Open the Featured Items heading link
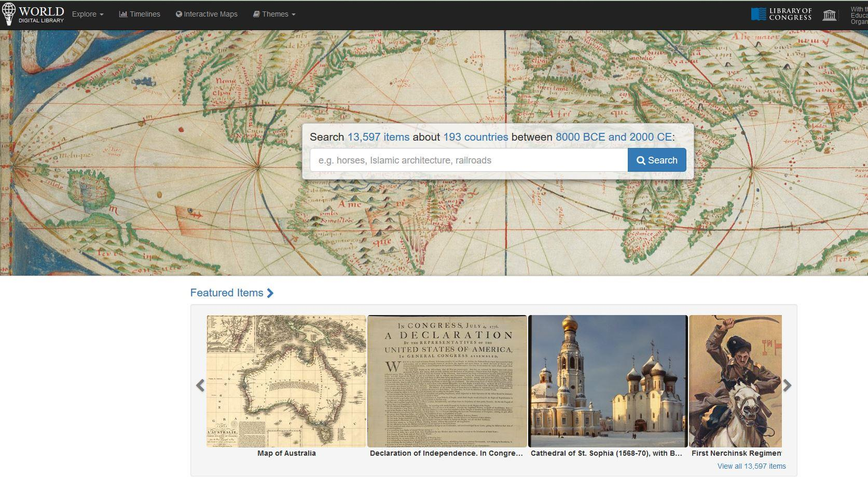 click(x=227, y=293)
